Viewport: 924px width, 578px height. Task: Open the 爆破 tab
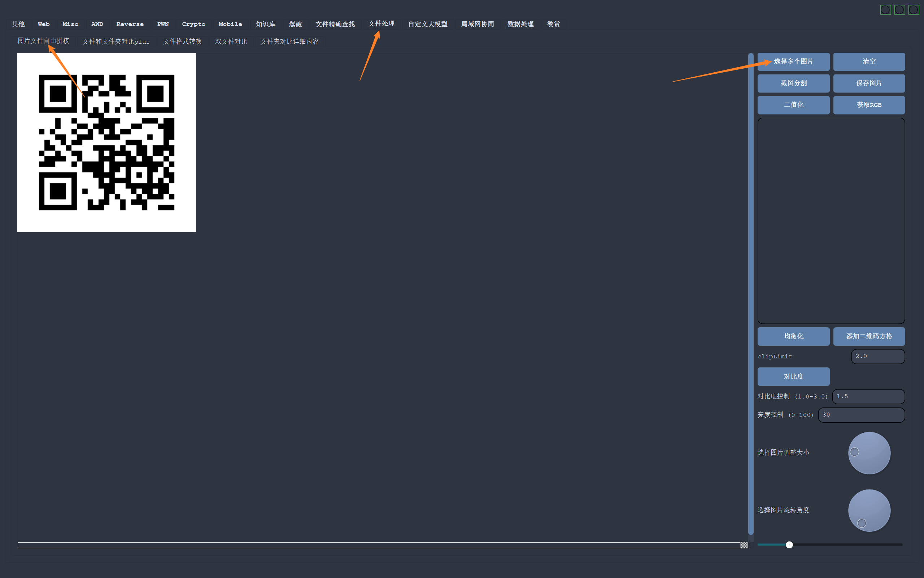click(x=295, y=24)
